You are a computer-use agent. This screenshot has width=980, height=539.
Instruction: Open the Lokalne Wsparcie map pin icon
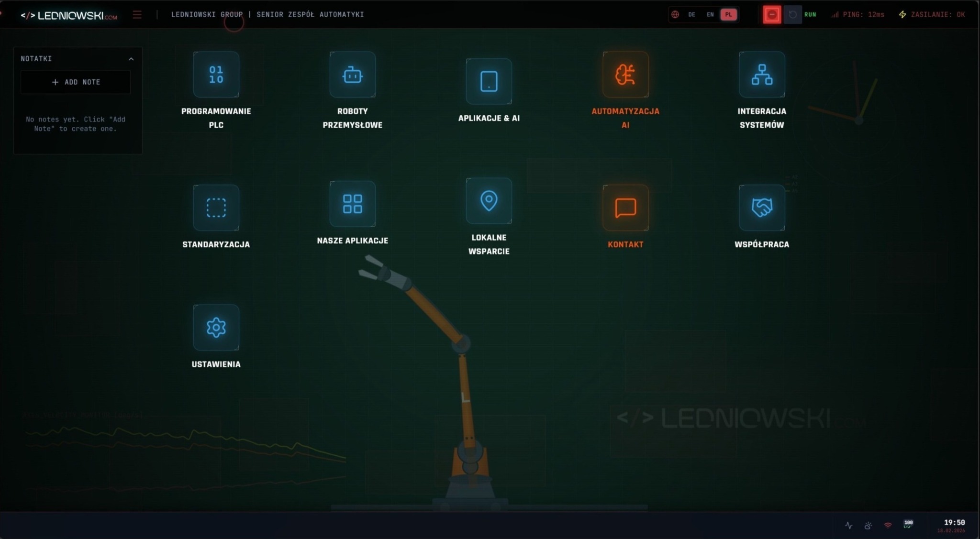coord(489,201)
